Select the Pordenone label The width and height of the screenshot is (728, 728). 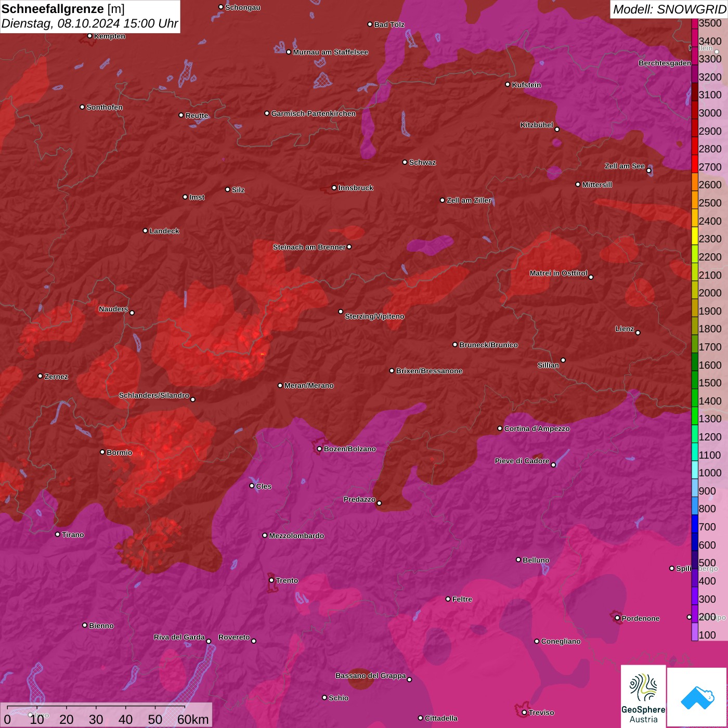(x=641, y=618)
